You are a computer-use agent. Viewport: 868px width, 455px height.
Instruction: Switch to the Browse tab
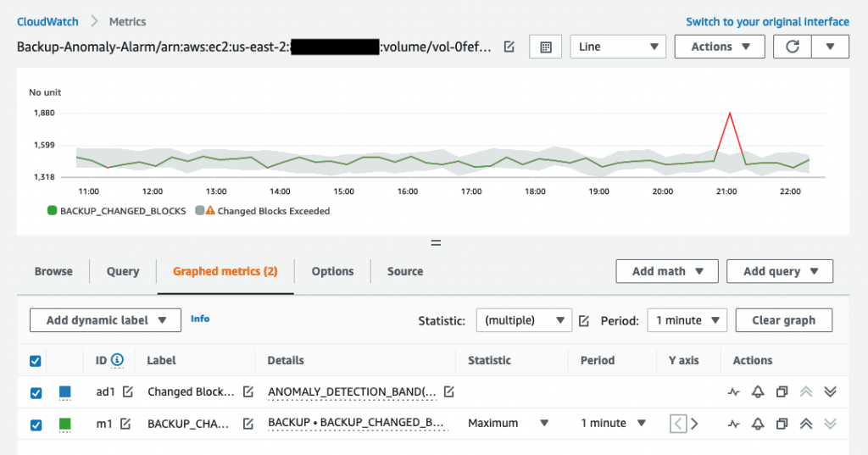coord(53,271)
